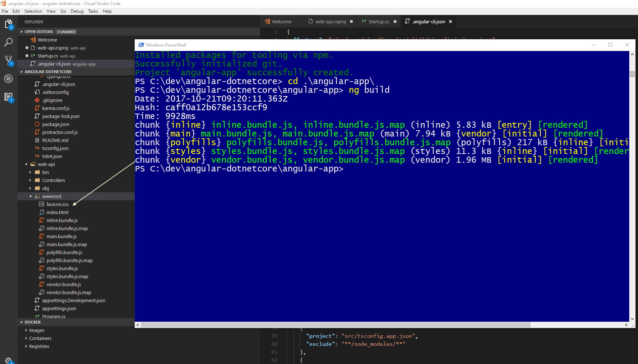Collapse the Open Editors section

click(x=21, y=32)
